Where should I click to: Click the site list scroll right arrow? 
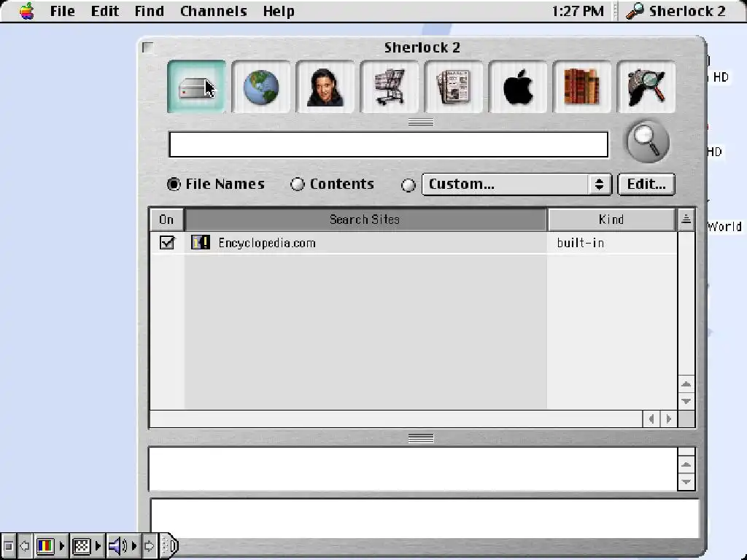coord(668,419)
